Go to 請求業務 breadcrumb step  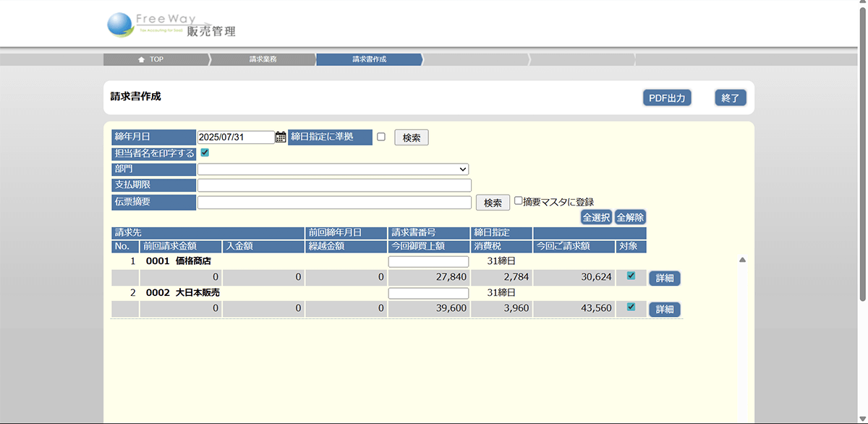click(x=262, y=59)
